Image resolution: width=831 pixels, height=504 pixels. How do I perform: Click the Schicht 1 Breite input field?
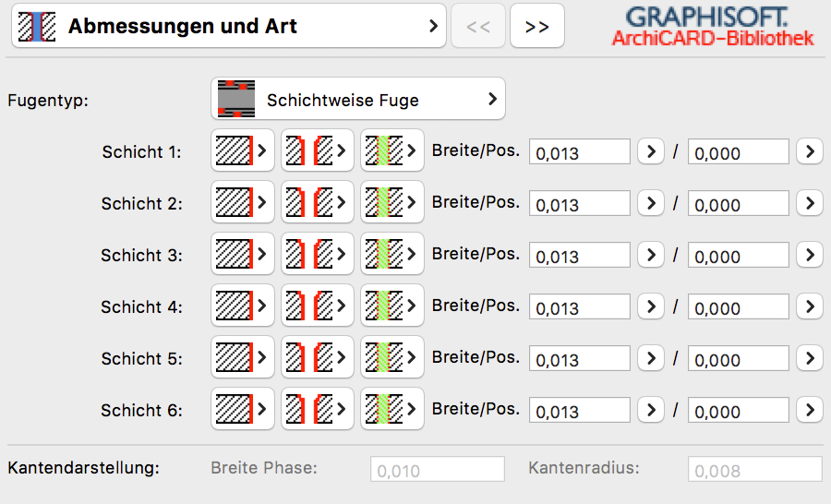(x=579, y=152)
